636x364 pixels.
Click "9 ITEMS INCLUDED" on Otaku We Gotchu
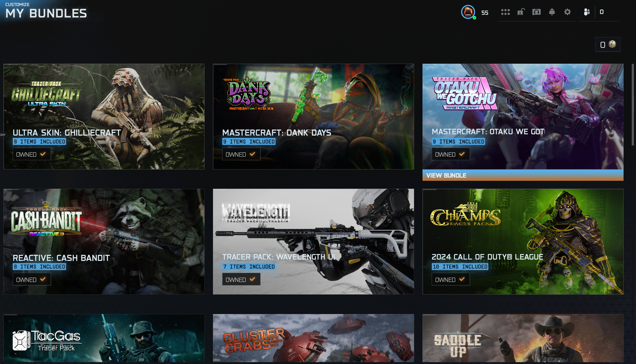click(458, 142)
